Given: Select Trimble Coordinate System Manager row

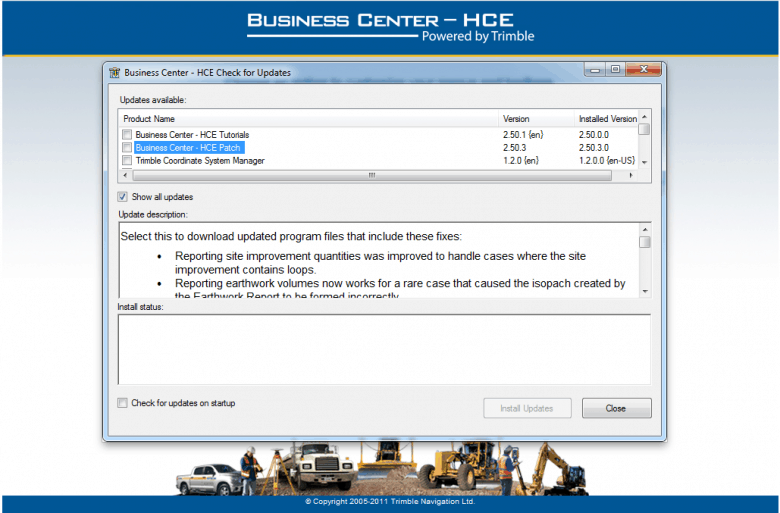Looking at the screenshot, I should (x=200, y=161).
